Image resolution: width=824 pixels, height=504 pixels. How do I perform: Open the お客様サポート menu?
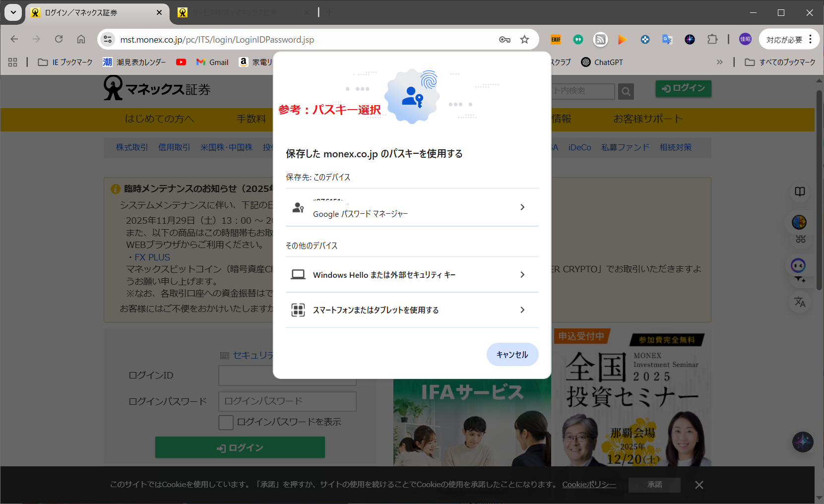[648, 119]
